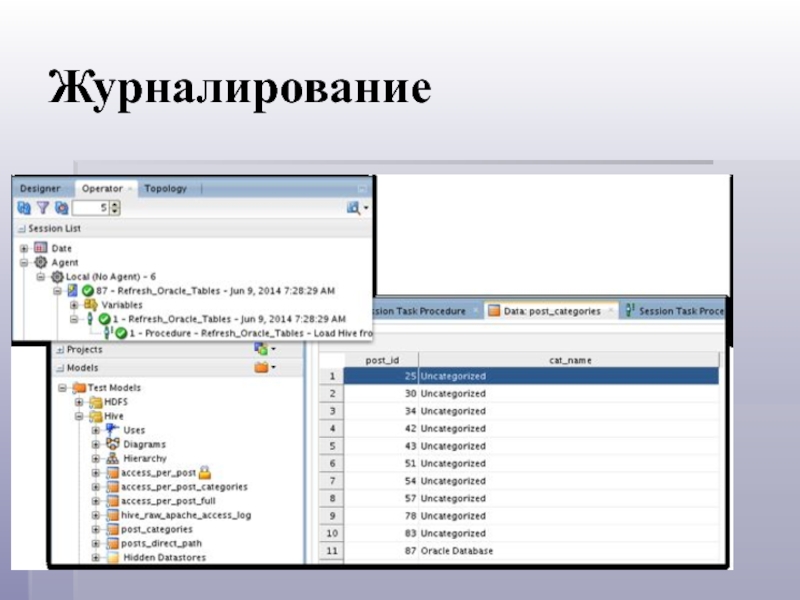Click the Projects panel new-project icon
800x600 pixels.
click(x=261, y=349)
